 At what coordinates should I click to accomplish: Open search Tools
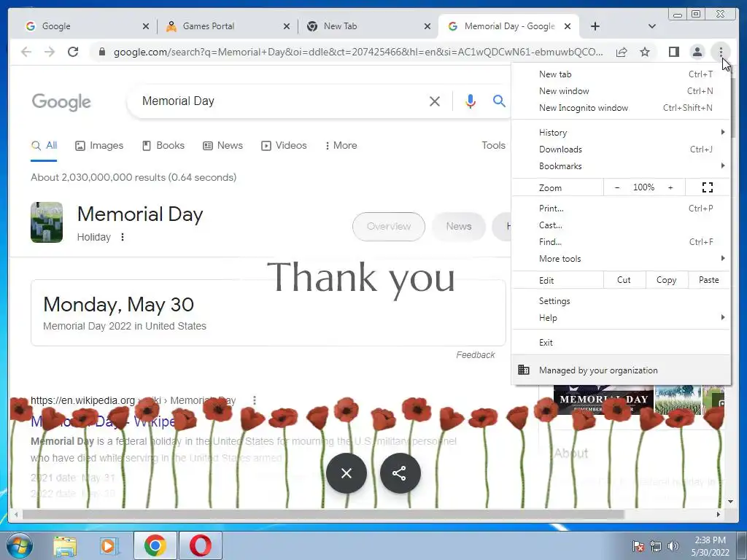pyautogui.click(x=494, y=146)
